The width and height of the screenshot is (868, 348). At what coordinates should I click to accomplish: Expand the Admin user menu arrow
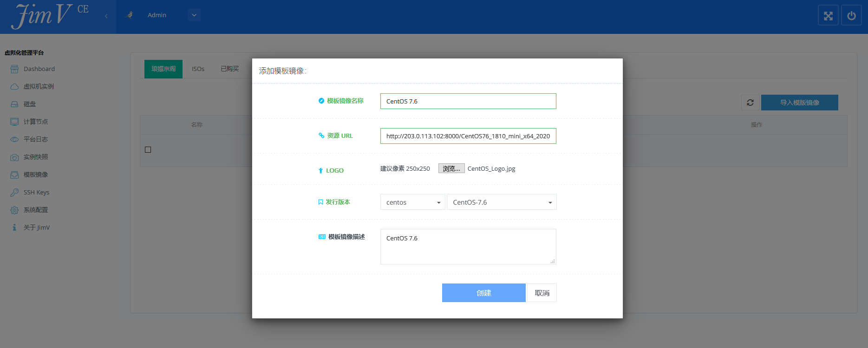pos(194,15)
